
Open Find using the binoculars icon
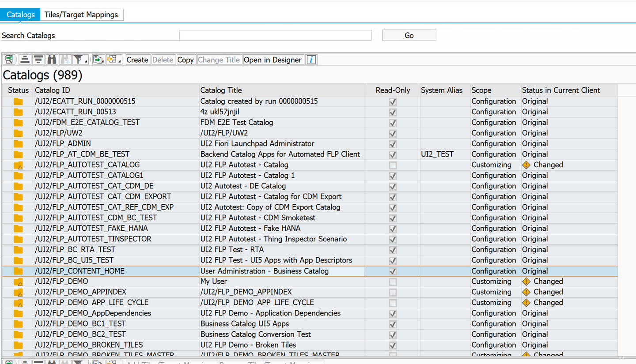[x=52, y=60]
